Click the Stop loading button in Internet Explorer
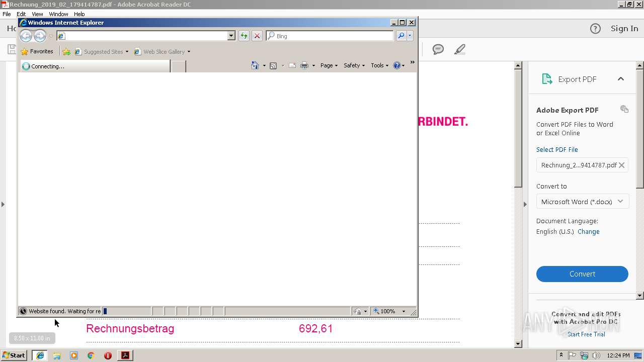The width and height of the screenshot is (644, 362). (x=257, y=36)
